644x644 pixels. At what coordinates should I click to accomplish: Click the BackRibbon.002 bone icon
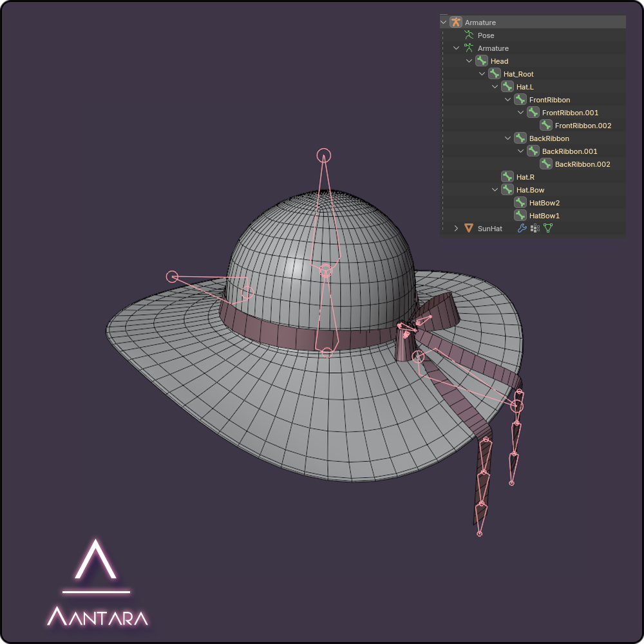coord(546,164)
